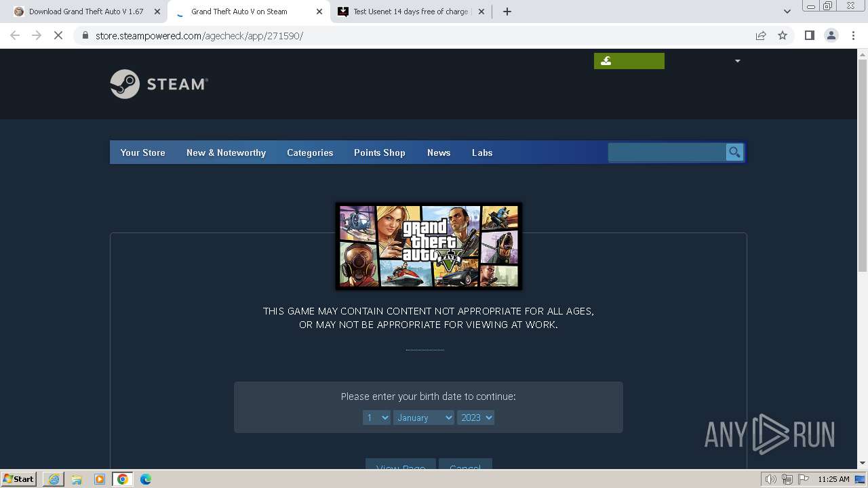The image size is (868, 488).
Task: Click the volume tray icon
Action: tap(770, 479)
